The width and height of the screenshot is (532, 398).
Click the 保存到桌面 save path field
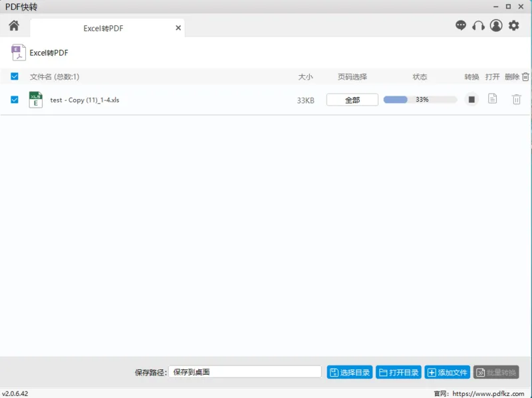245,372
